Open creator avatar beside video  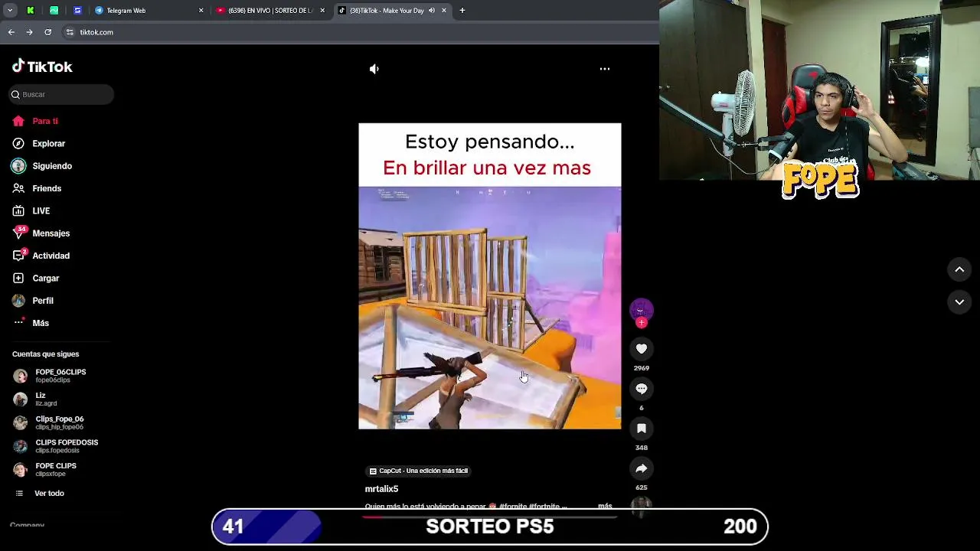[x=642, y=309]
